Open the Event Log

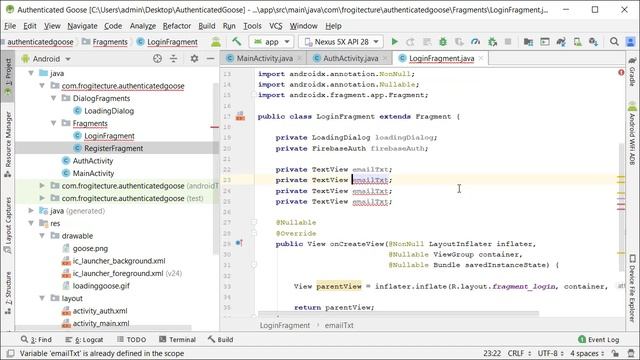pos(599,340)
